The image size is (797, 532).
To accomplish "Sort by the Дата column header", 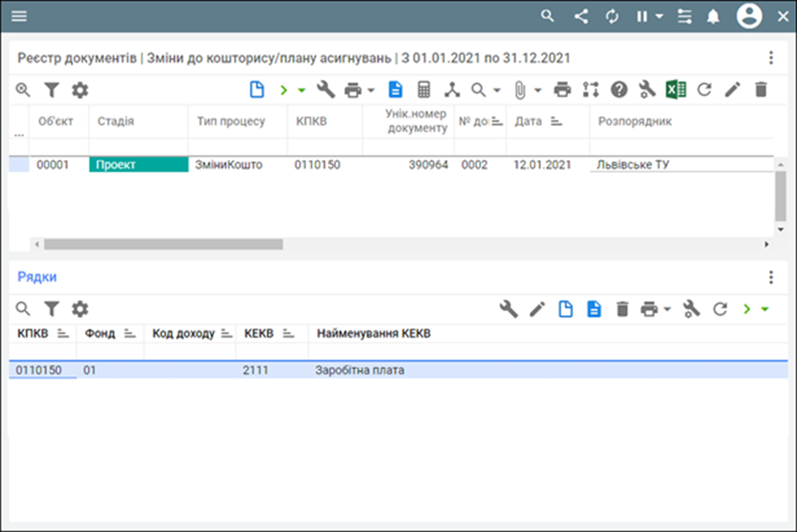I will [529, 121].
